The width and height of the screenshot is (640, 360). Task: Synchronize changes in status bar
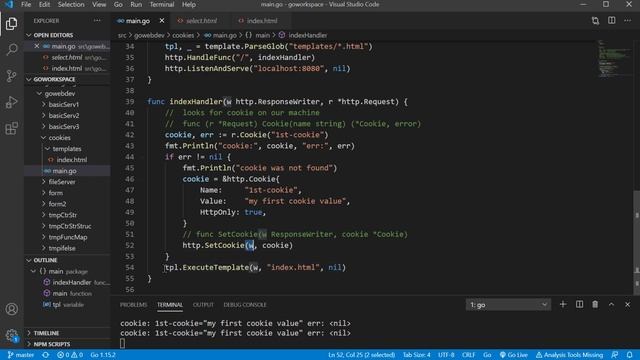click(46, 355)
